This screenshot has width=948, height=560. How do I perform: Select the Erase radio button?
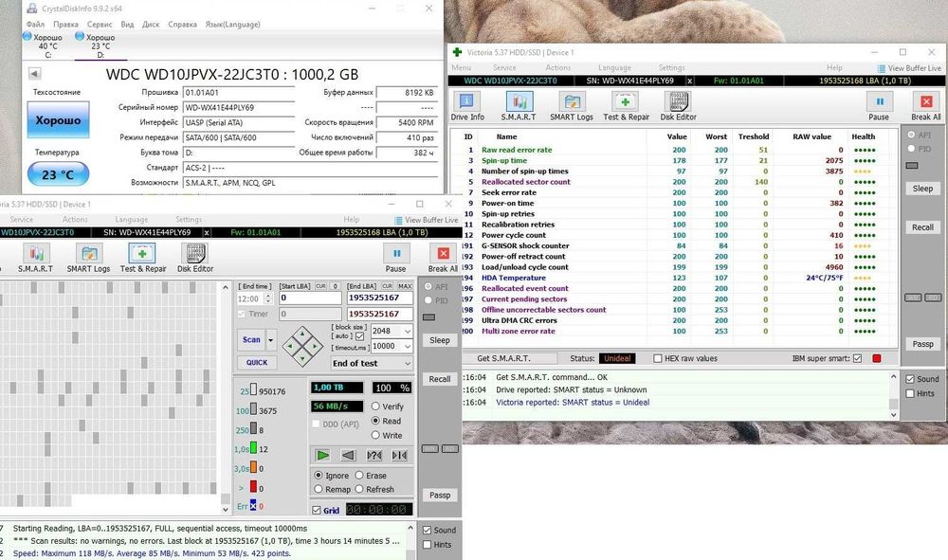[359, 476]
